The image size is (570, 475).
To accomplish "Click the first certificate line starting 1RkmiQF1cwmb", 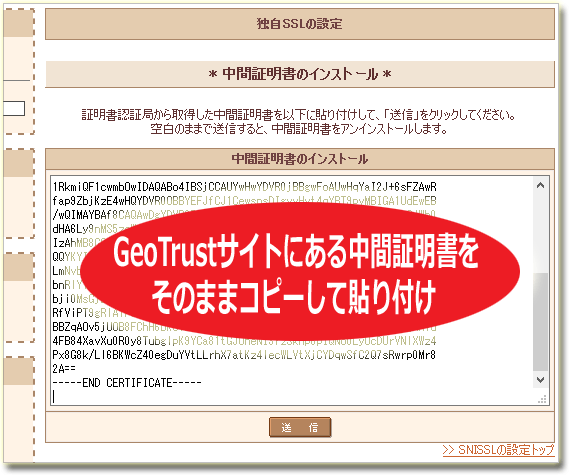I will pyautogui.click(x=244, y=187).
